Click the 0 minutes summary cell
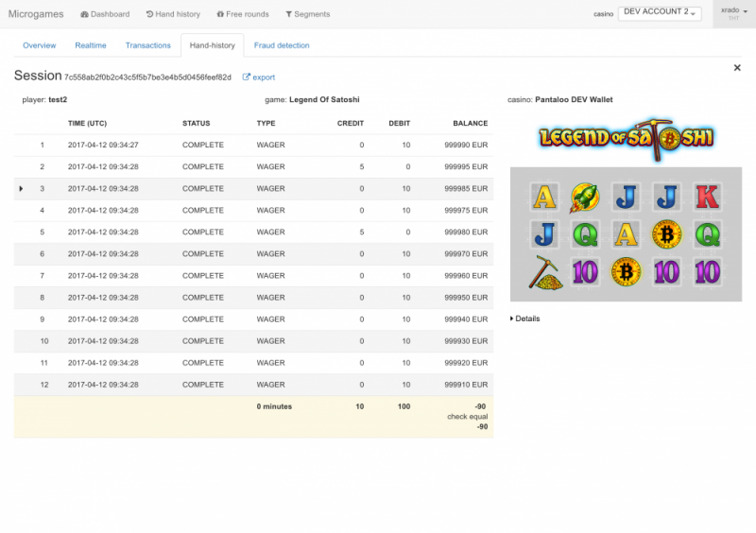Image resolution: width=756 pixels, height=533 pixels. [x=274, y=406]
